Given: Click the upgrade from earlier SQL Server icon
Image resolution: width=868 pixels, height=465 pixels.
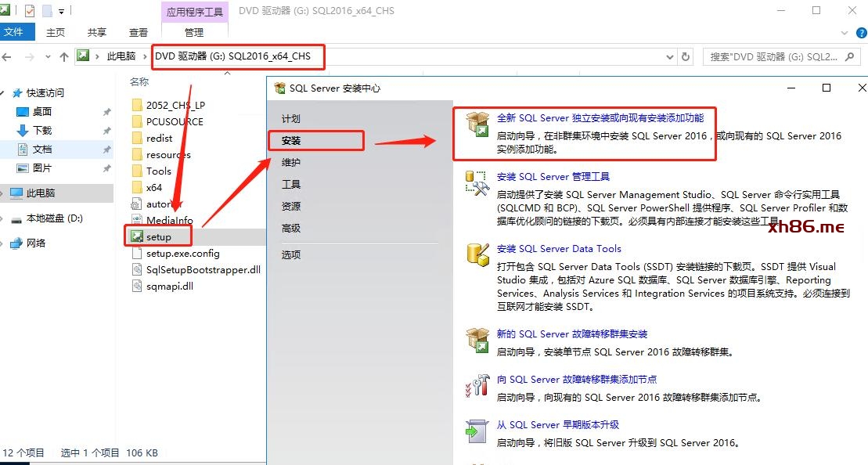Looking at the screenshot, I should click(x=477, y=431).
